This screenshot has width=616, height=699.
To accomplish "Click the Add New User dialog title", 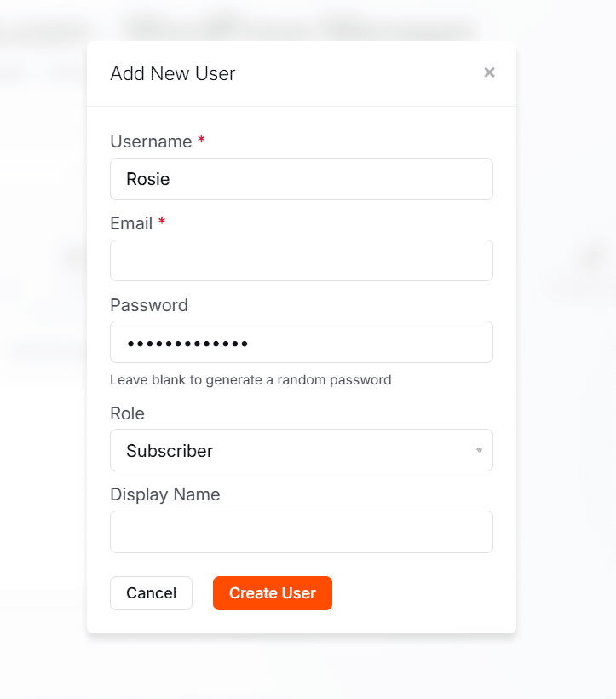I will (172, 73).
